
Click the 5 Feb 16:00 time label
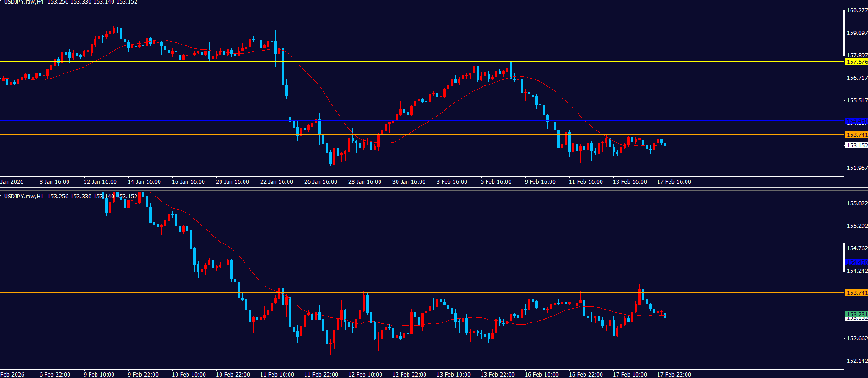coord(496,182)
